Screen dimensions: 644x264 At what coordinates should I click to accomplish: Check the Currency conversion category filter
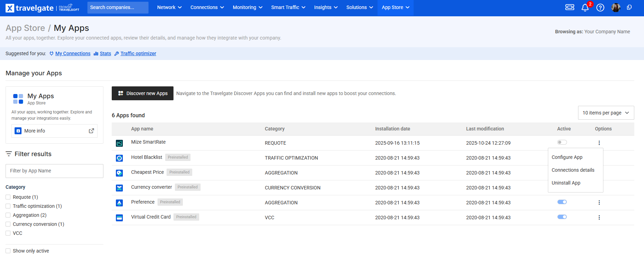pos(8,224)
